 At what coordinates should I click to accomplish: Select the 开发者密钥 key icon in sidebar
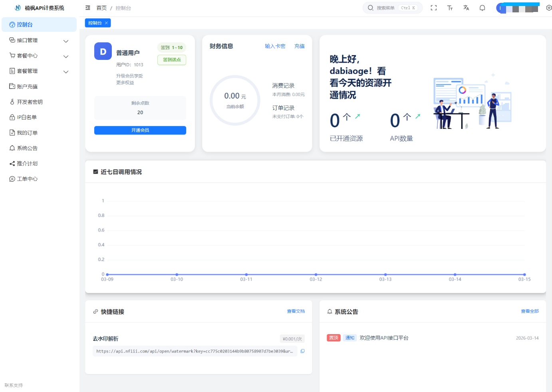pyautogui.click(x=12, y=101)
